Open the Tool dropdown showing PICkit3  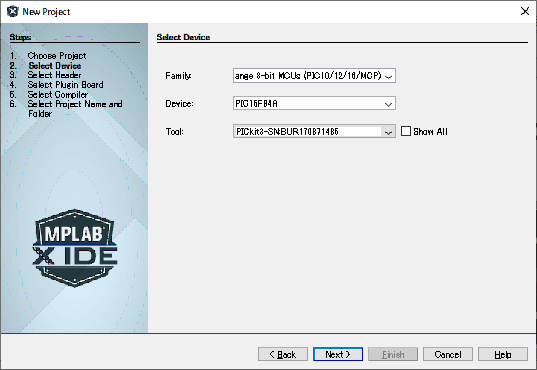point(314,131)
